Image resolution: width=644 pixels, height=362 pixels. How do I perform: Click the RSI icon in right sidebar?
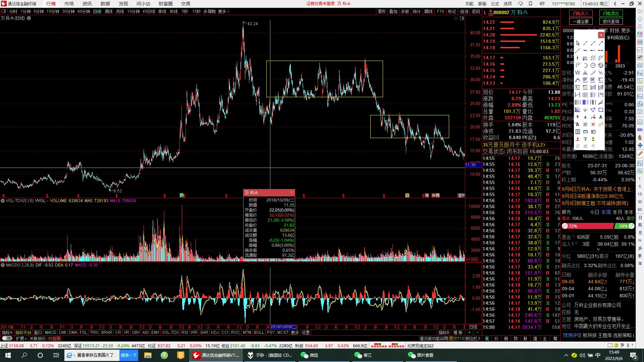[640, 130]
